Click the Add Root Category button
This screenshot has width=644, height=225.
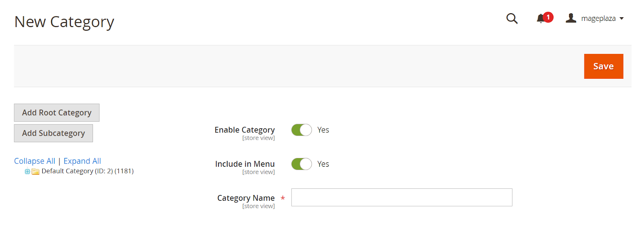pyautogui.click(x=57, y=113)
